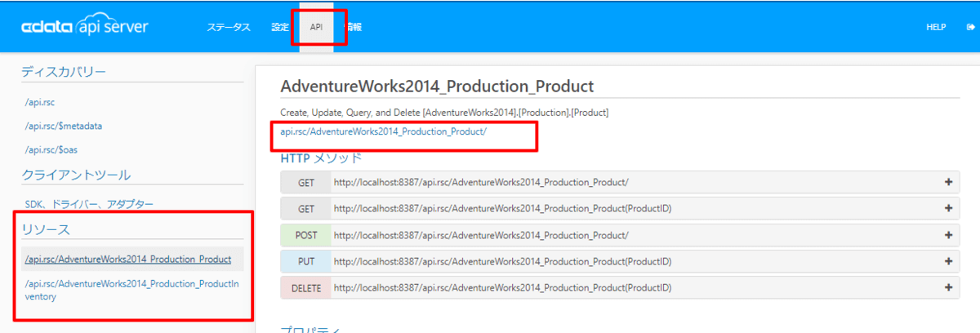Open SDK、ドライバー、アダプター link
This screenshot has height=333, width=980.
point(89,203)
